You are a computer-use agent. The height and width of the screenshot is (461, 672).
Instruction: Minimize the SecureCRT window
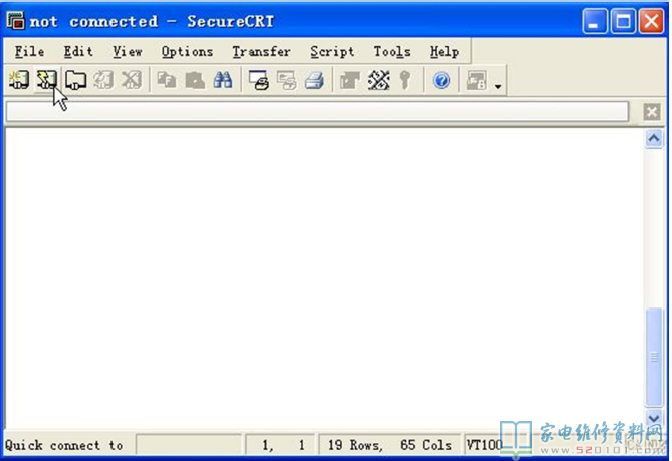pyautogui.click(x=594, y=21)
